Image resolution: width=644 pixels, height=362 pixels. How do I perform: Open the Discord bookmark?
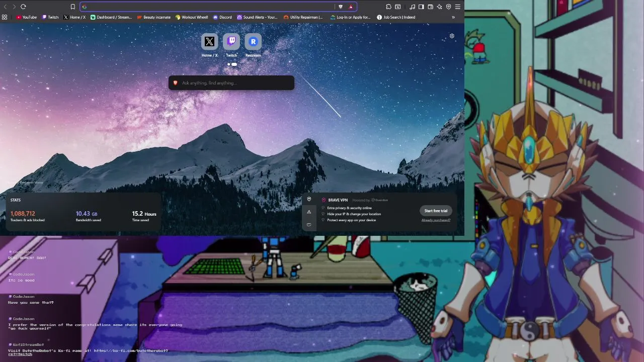click(222, 17)
